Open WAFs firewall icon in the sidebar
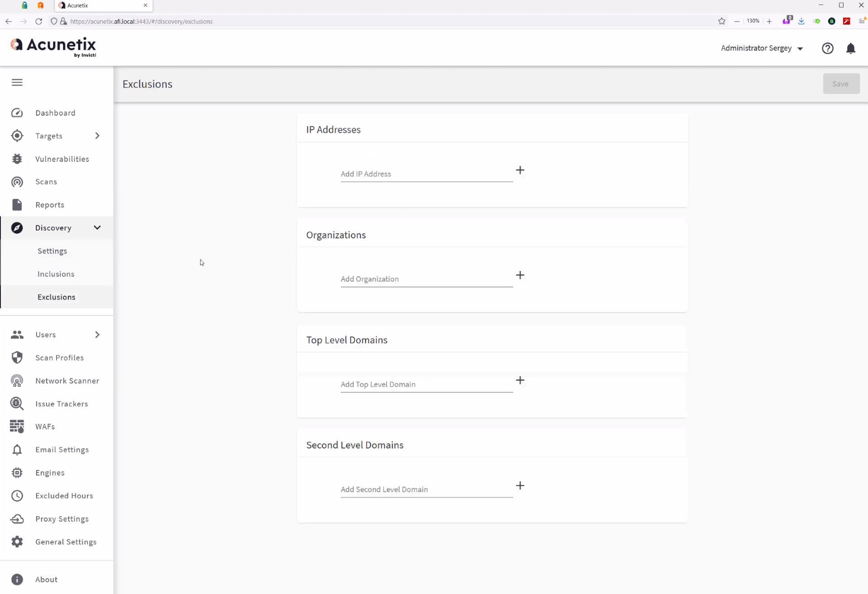The width and height of the screenshot is (868, 594). [x=17, y=427]
